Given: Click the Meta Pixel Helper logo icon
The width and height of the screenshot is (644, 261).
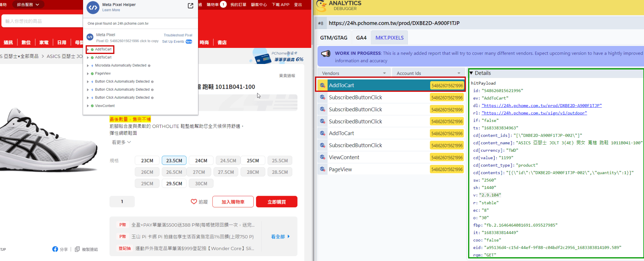Looking at the screenshot, I should (93, 7).
